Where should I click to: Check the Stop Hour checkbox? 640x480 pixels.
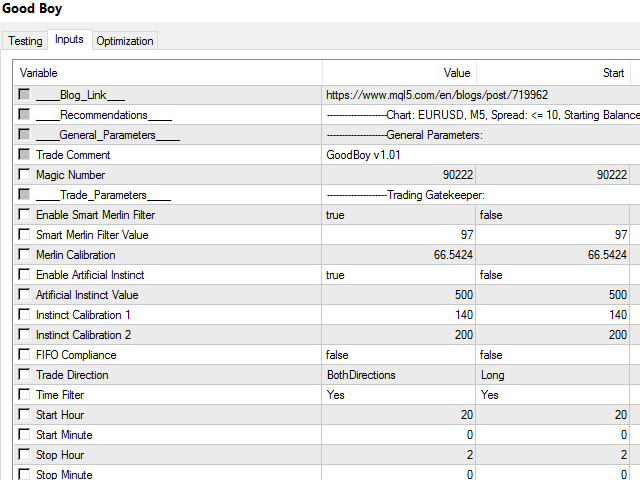pyautogui.click(x=24, y=455)
